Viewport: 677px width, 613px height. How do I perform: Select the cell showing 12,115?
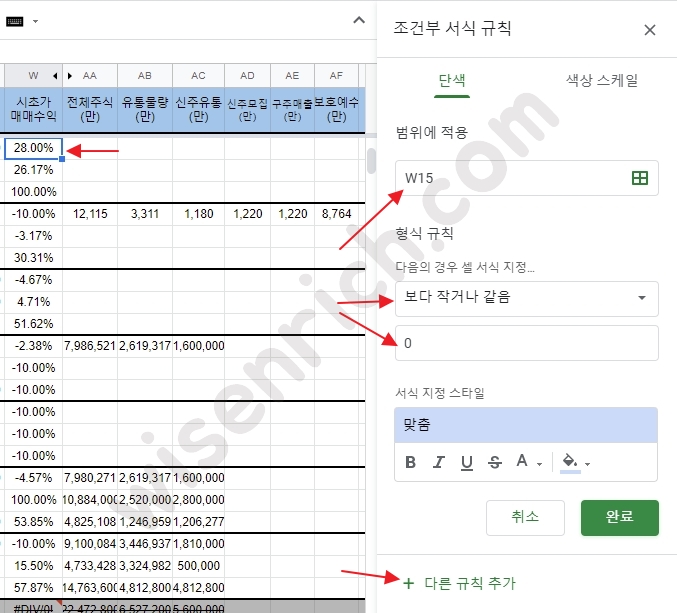tap(90, 214)
